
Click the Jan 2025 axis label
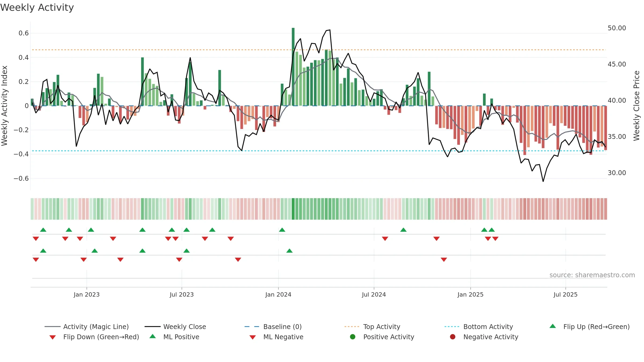pos(470,295)
